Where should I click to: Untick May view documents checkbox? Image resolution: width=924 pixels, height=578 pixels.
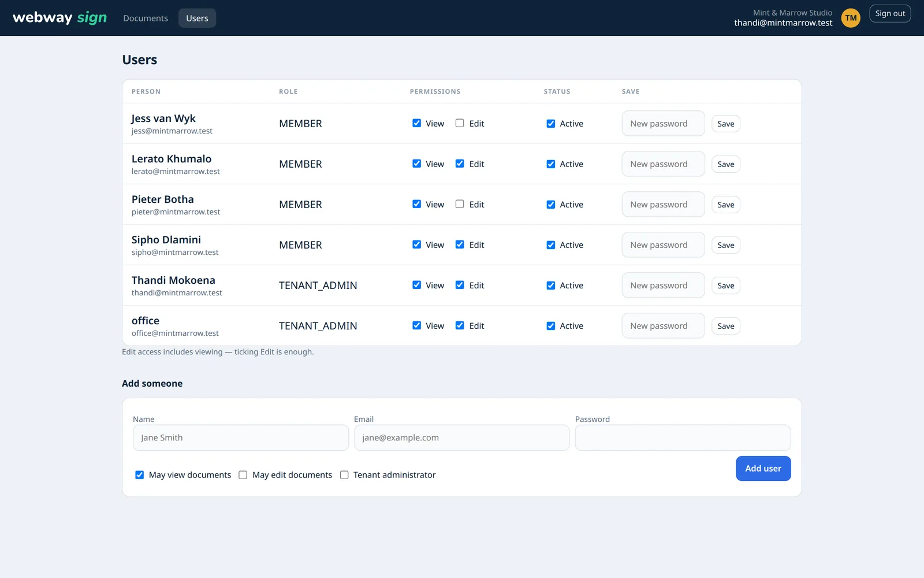coord(140,475)
